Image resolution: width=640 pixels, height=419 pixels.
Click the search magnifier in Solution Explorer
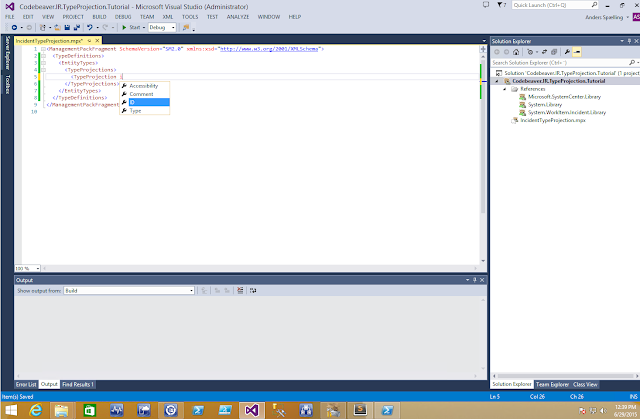pos(632,62)
